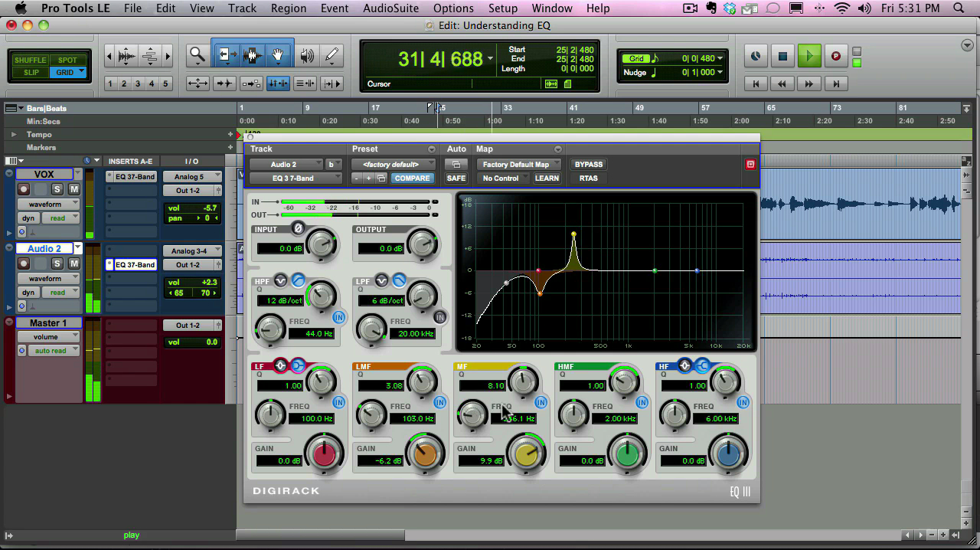Open Factory Default Map dropdown

tap(519, 164)
